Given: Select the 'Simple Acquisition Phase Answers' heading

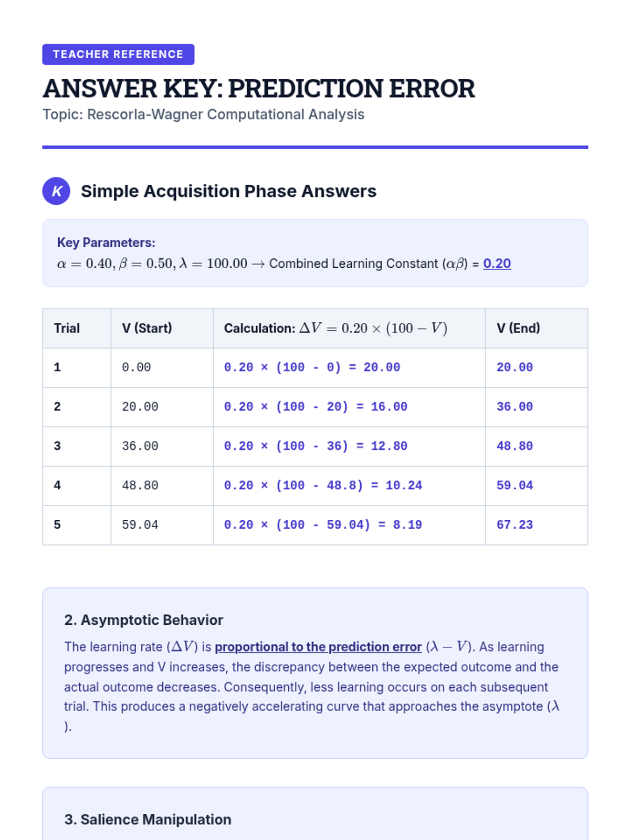Looking at the screenshot, I should pyautogui.click(x=228, y=191).
